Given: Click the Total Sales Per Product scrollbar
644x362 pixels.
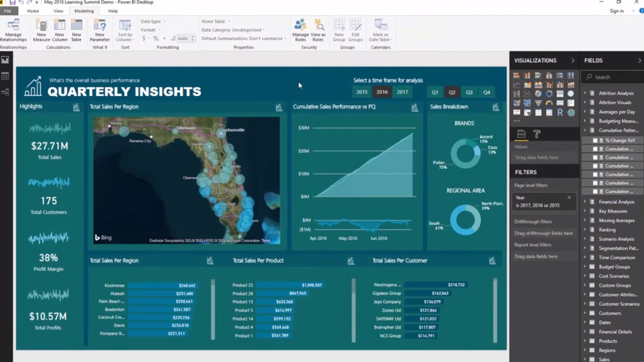Looking at the screenshot, I should click(353, 310).
